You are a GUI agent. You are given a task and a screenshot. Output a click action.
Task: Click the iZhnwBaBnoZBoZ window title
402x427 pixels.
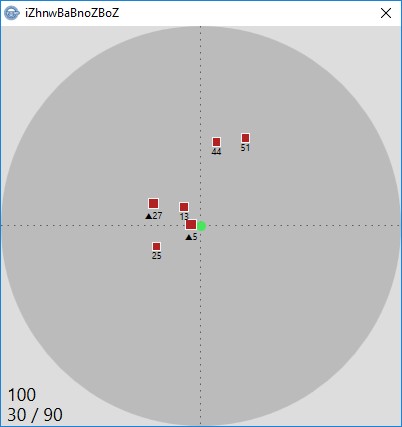click(72, 13)
